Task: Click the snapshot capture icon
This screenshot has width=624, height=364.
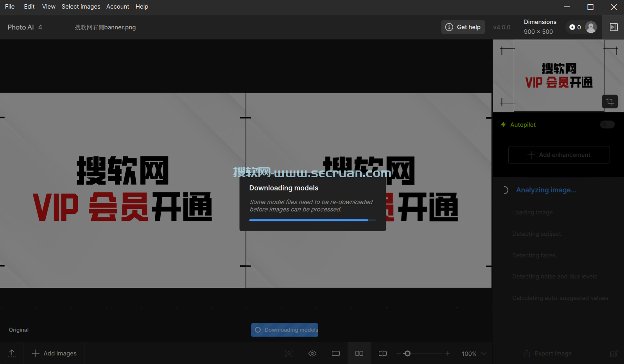Action: click(289, 353)
